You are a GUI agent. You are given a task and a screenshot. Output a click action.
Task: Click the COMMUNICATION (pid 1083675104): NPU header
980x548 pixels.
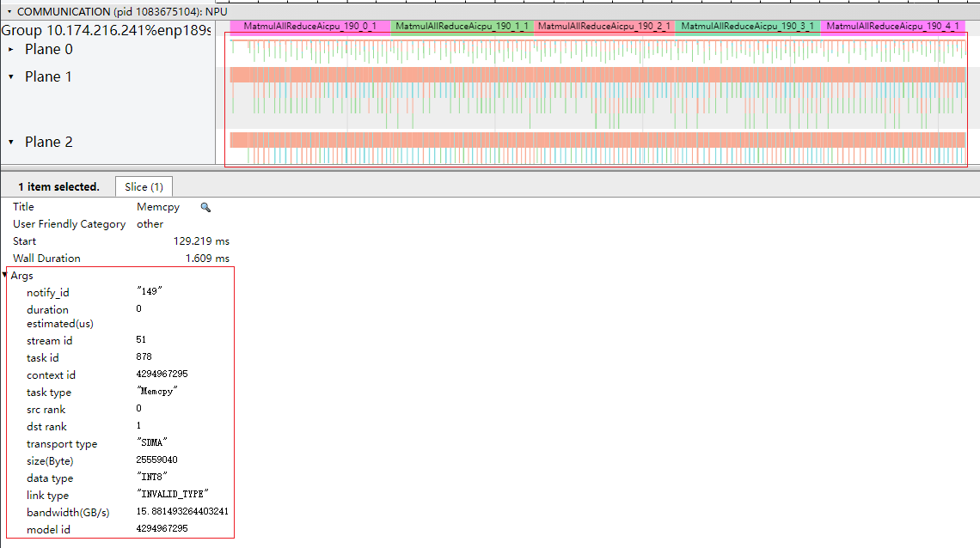coord(122,12)
